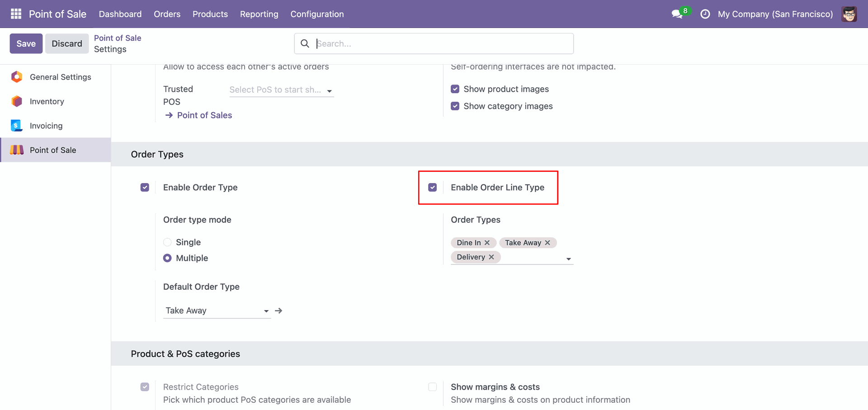868x410 pixels.
Task: Open Inventory settings from the sidebar
Action: (47, 101)
